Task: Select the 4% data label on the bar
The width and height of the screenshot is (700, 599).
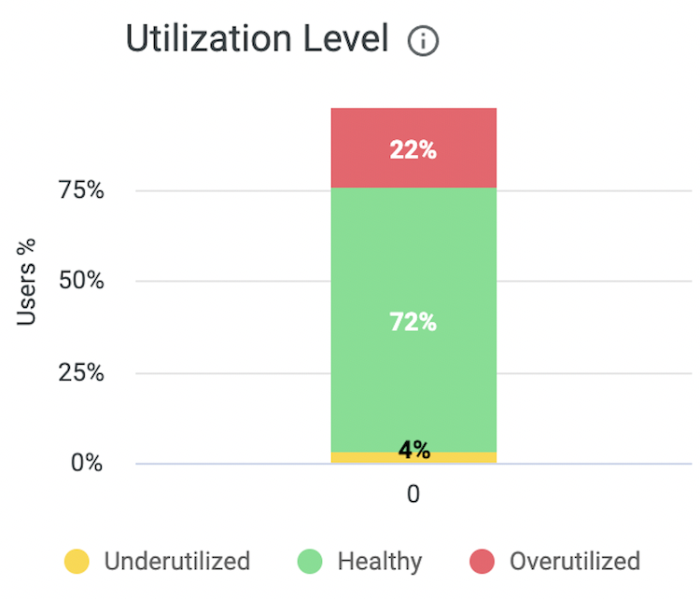Action: click(413, 451)
